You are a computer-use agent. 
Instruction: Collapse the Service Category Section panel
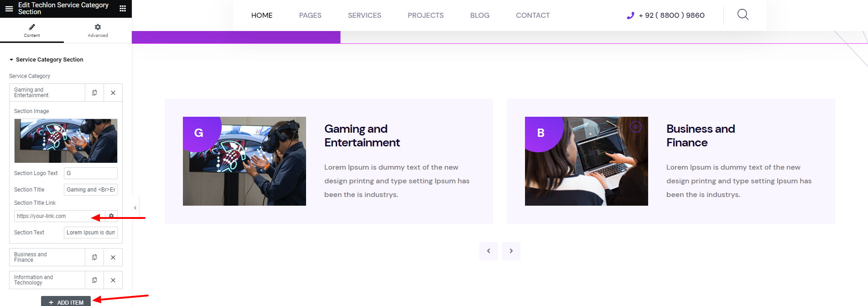[46, 60]
